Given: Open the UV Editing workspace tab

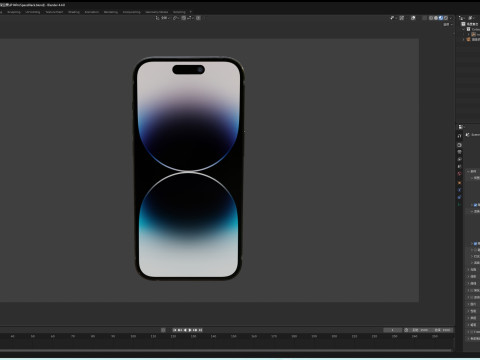Looking at the screenshot, I should (x=32, y=12).
